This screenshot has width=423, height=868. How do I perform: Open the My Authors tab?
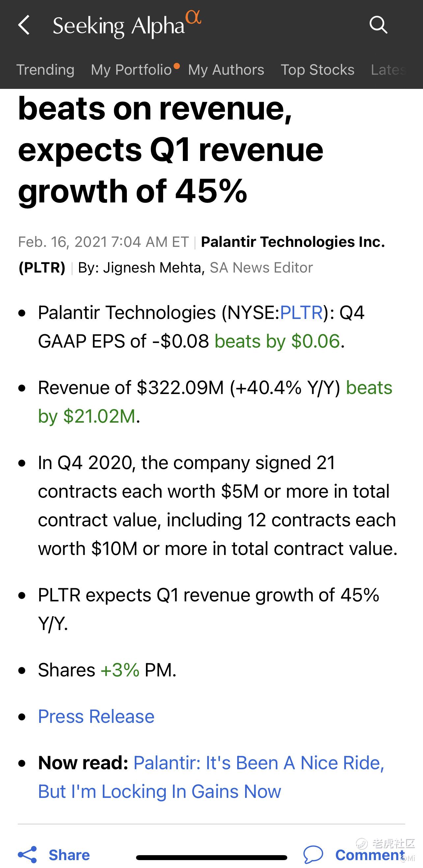(x=226, y=70)
